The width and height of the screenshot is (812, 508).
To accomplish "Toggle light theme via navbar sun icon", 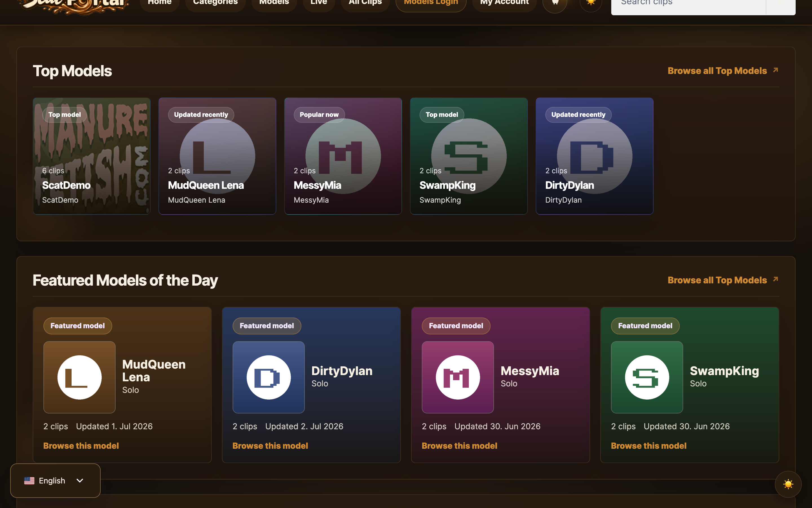I will pyautogui.click(x=591, y=3).
